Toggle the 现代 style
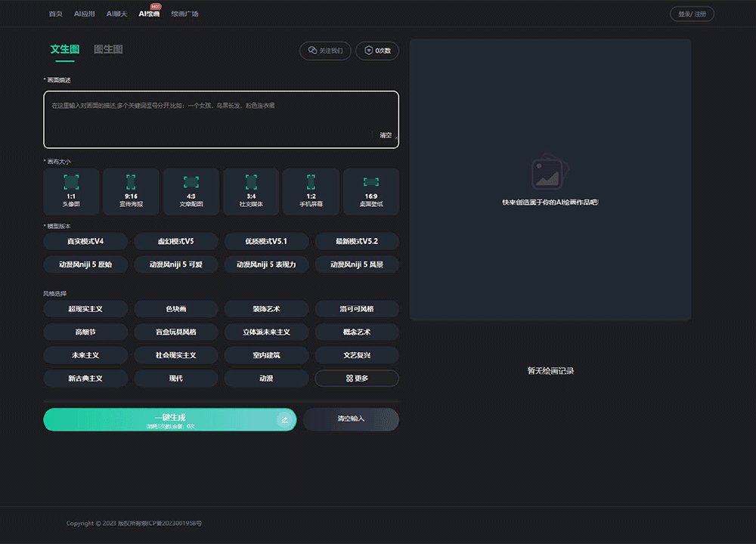The width and height of the screenshot is (756, 544). pyautogui.click(x=176, y=379)
